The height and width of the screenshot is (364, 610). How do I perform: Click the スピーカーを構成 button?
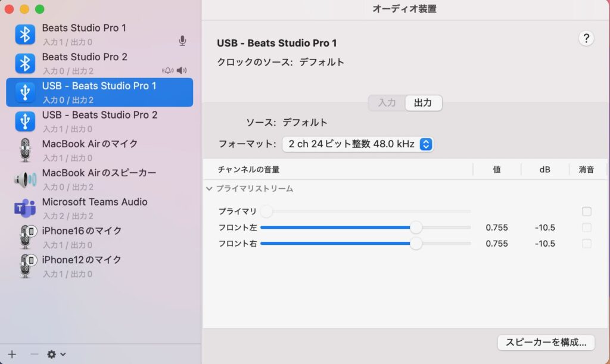click(x=546, y=343)
